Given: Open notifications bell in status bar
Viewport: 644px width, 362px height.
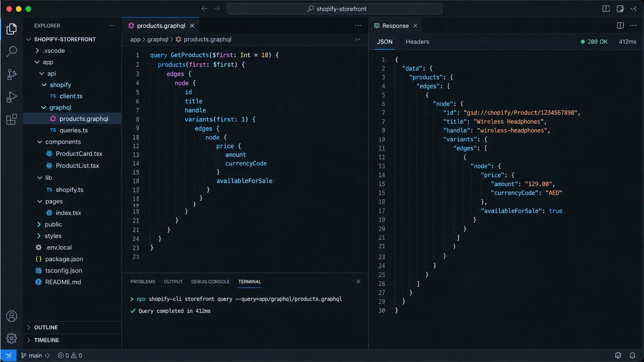Looking at the screenshot, I should (x=632, y=355).
